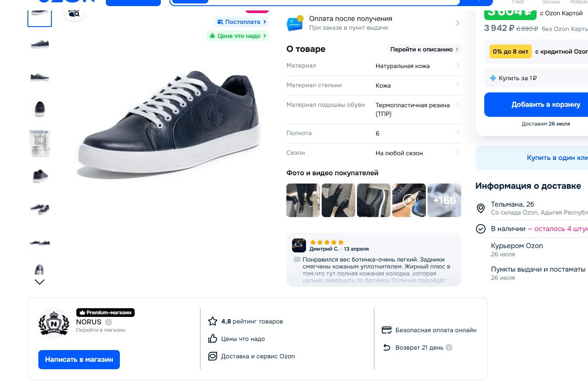Click the card icon for Безопасная оплата онлайн

tap(387, 330)
